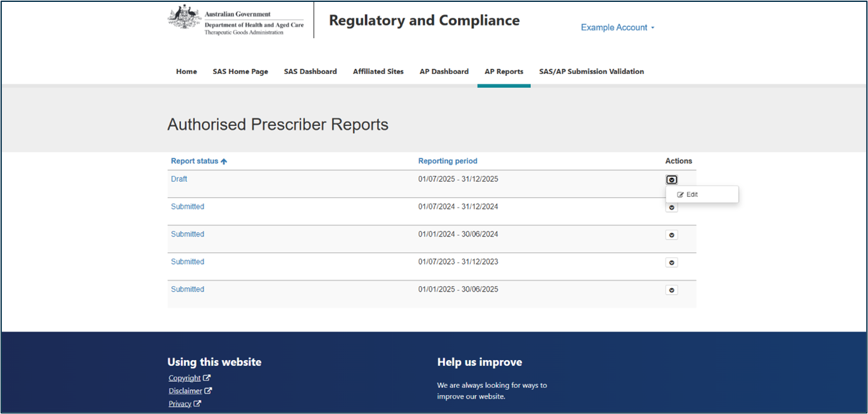Open SAS/AP Submission Validation tab
The width and height of the screenshot is (868, 414).
(x=591, y=72)
